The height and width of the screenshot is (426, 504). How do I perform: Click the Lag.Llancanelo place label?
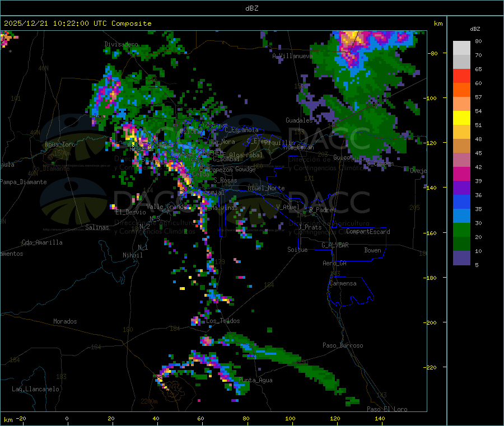[x=35, y=389]
